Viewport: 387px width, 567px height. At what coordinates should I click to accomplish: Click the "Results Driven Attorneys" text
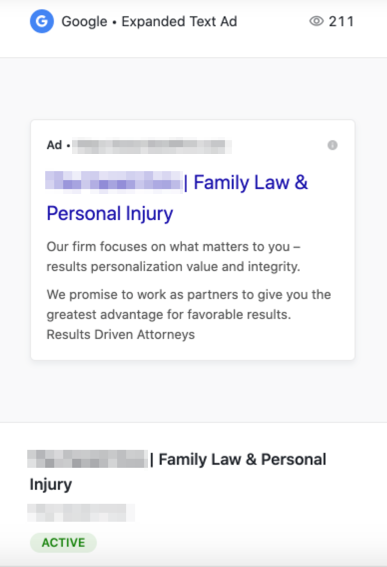coord(121,334)
